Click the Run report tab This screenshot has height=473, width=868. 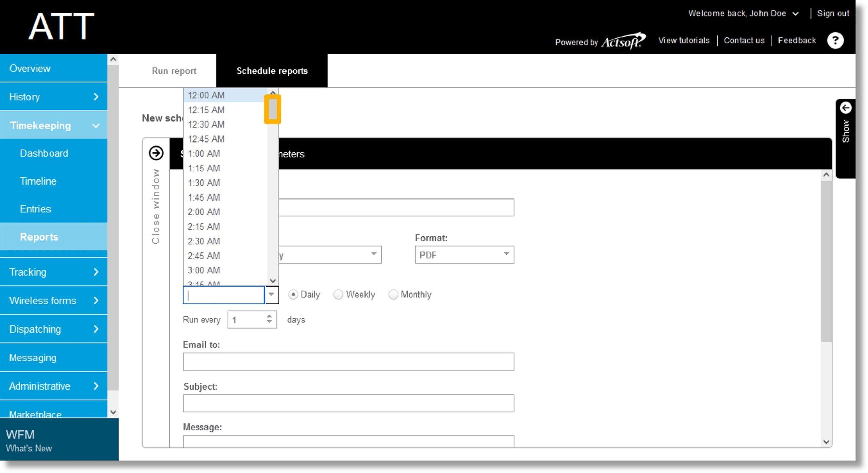[173, 71]
